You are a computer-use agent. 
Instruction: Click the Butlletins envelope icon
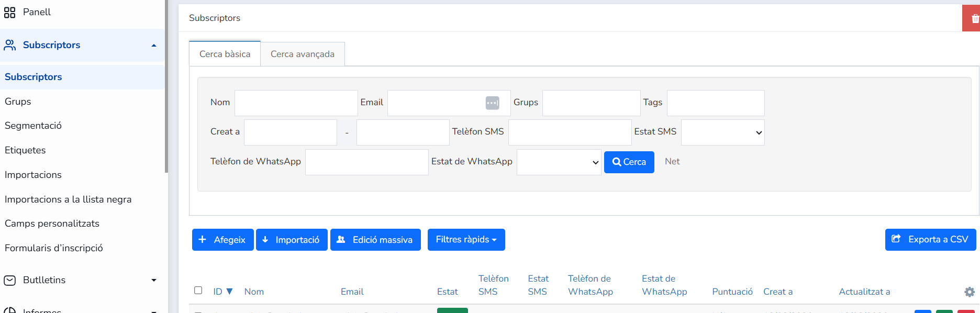click(10, 281)
